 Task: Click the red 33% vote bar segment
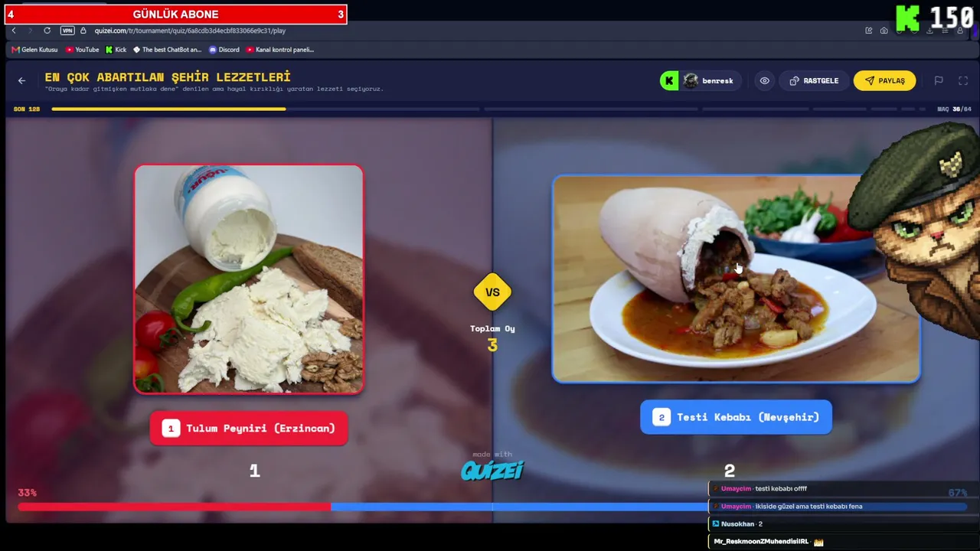(174, 507)
